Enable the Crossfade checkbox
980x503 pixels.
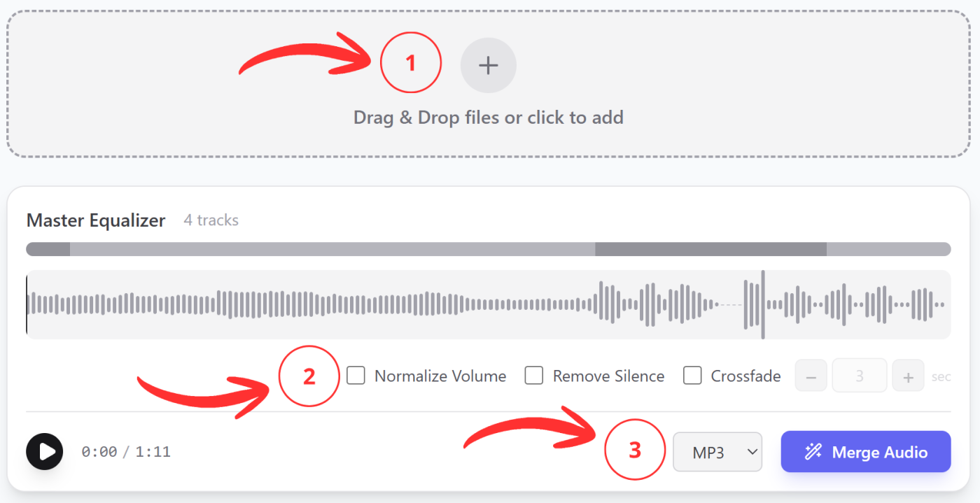click(692, 375)
